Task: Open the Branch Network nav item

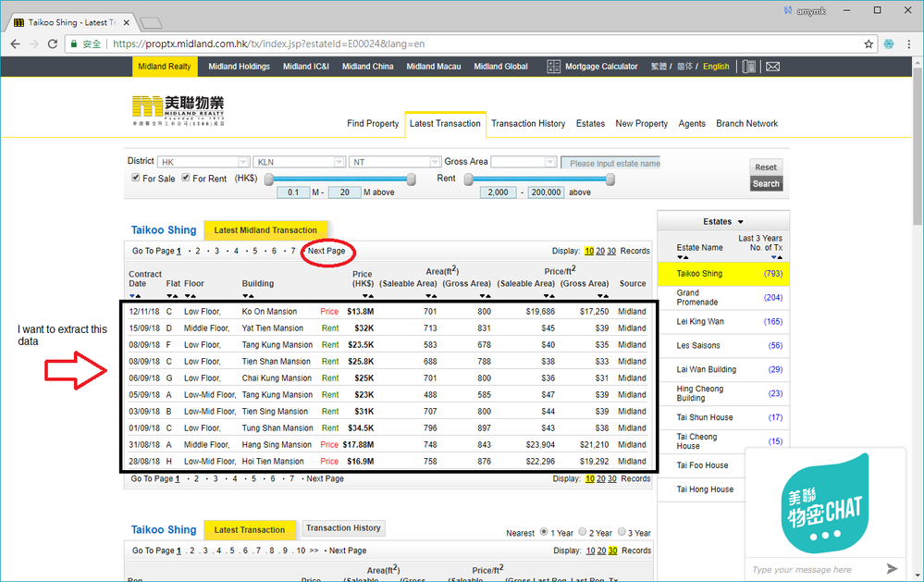Action: tap(746, 124)
